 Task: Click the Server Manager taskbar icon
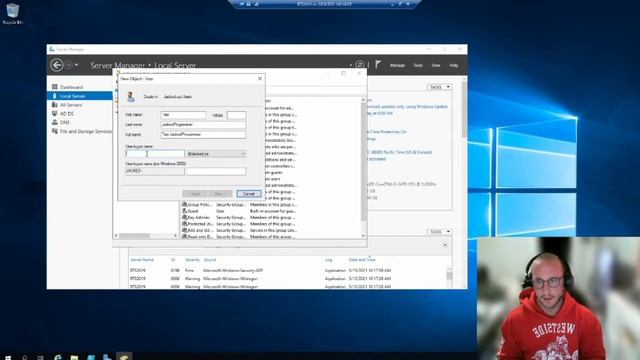point(107,357)
